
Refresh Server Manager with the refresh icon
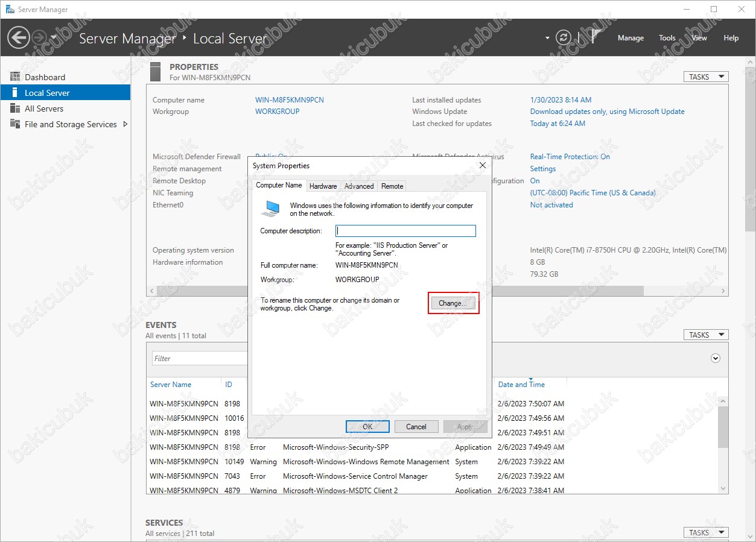click(564, 37)
